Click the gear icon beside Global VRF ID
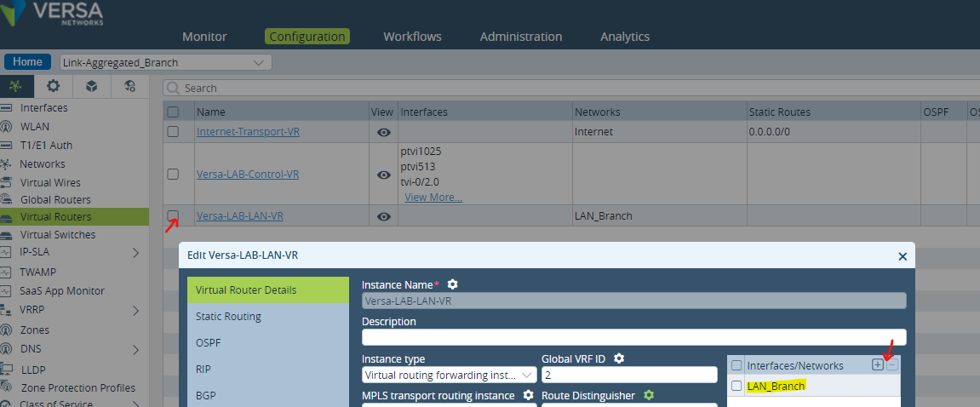This screenshot has height=407, width=980. tap(619, 358)
